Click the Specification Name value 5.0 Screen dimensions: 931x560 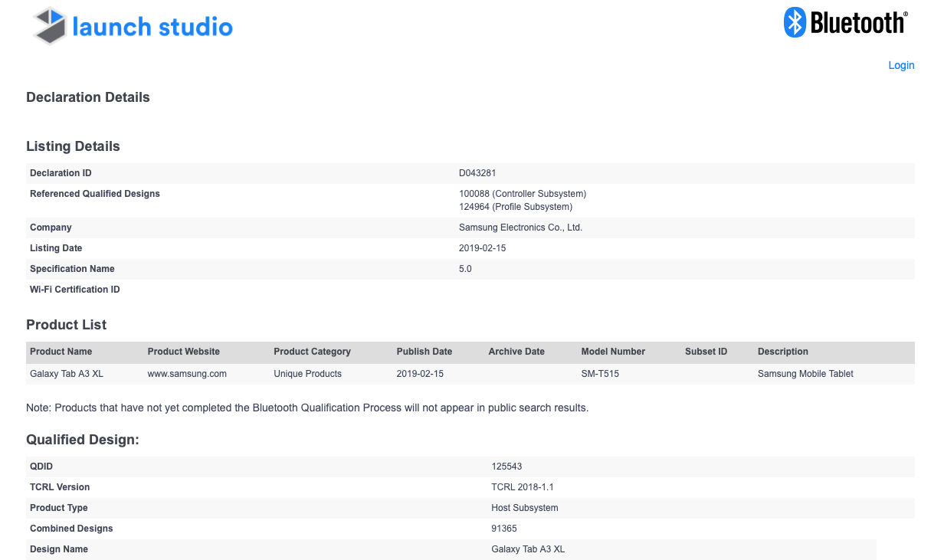click(x=465, y=269)
